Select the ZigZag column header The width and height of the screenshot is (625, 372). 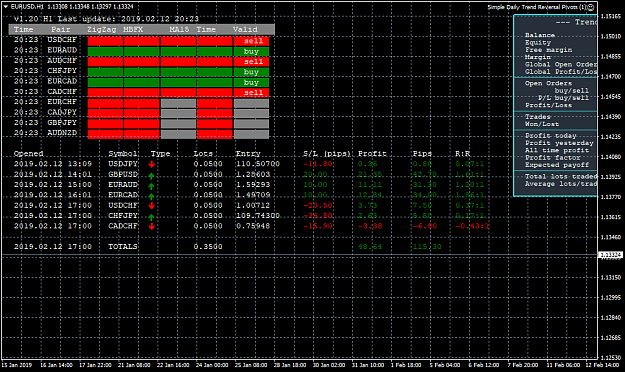102,30
